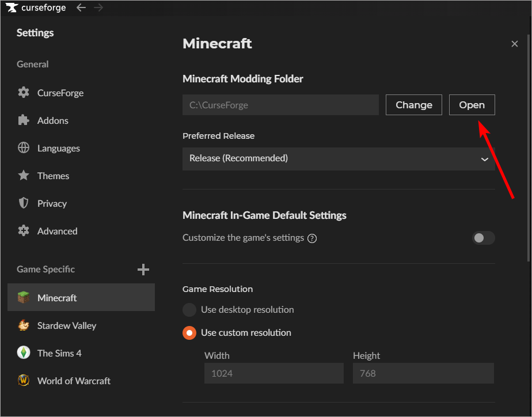Click the Stardew Valley chicken icon
532x417 pixels.
[24, 325]
